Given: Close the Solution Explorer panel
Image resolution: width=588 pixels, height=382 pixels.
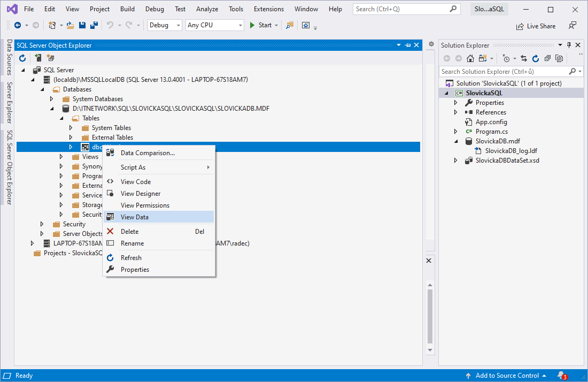Looking at the screenshot, I should (578, 45).
